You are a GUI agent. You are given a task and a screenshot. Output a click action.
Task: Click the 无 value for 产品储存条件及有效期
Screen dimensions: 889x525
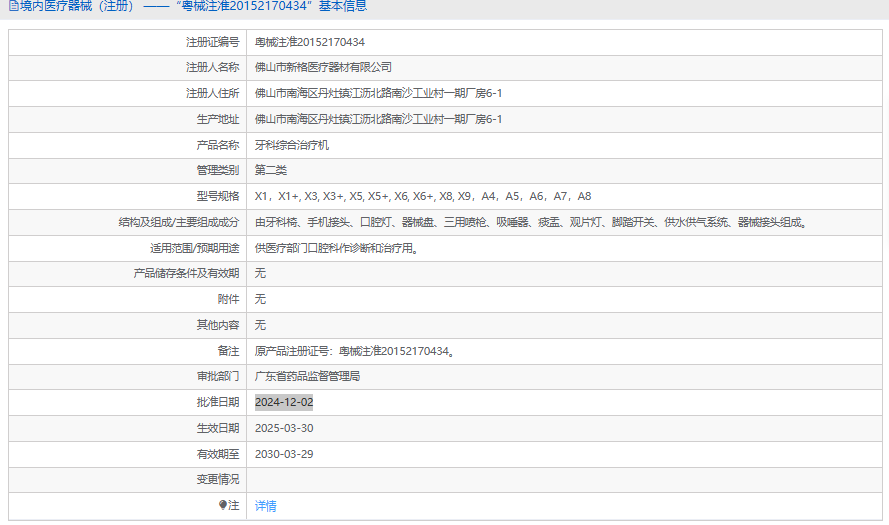(x=260, y=273)
